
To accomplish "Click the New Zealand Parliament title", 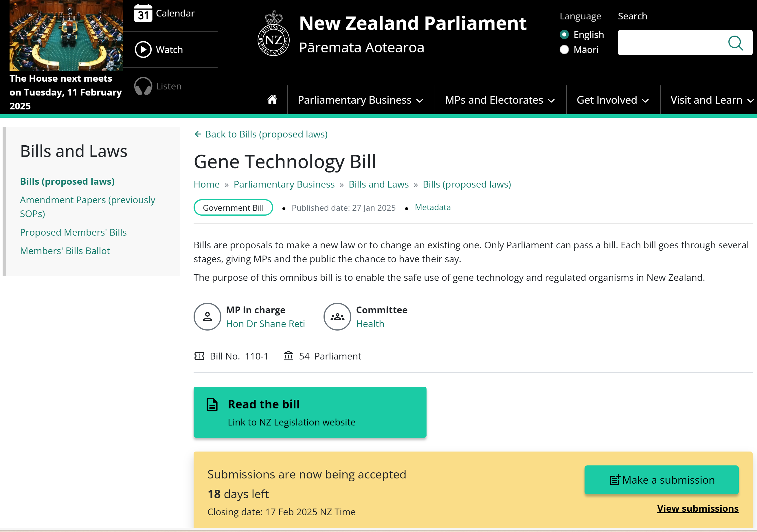I will 412,23.
